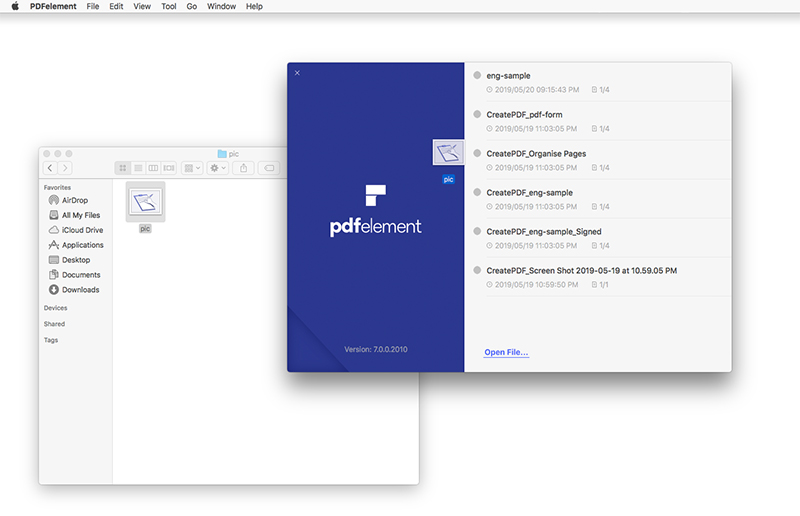Click the Open File... link
Viewport: 800px width, 516px height.
pyautogui.click(x=506, y=353)
